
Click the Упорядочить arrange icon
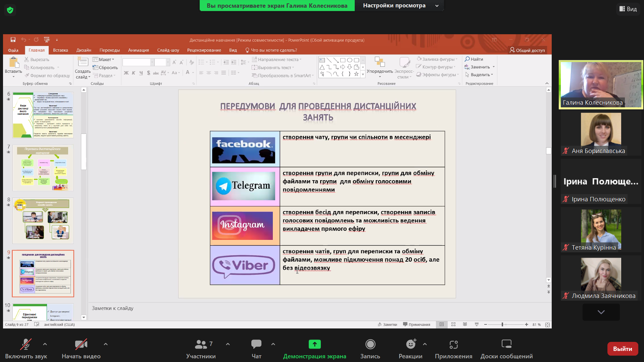380,62
